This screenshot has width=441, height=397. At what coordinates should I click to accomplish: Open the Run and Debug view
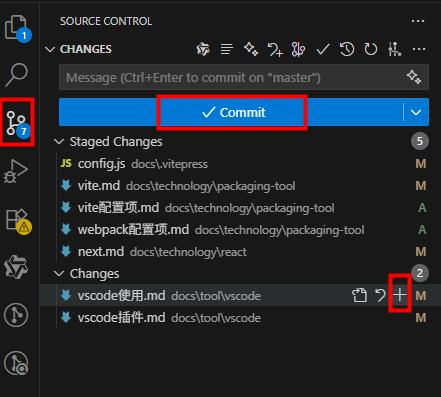pyautogui.click(x=16, y=171)
